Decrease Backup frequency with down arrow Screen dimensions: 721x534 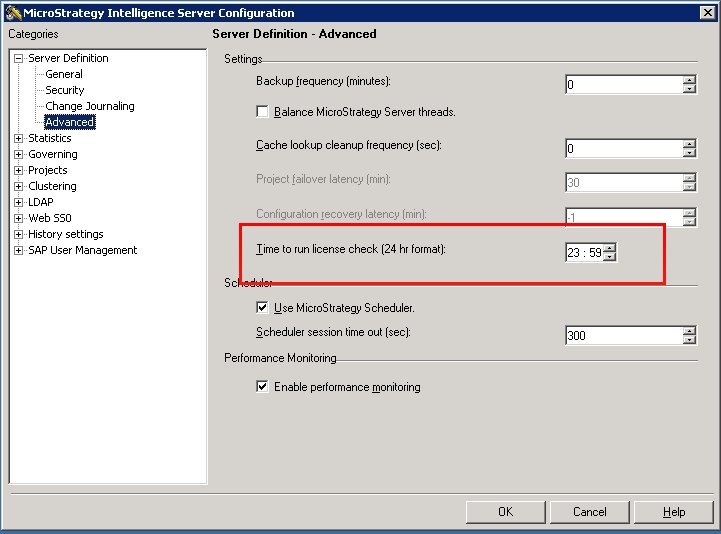coord(689,89)
